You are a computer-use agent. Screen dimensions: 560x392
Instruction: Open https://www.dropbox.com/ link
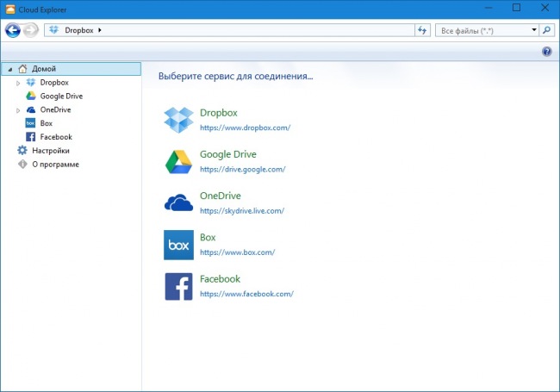pyautogui.click(x=245, y=128)
